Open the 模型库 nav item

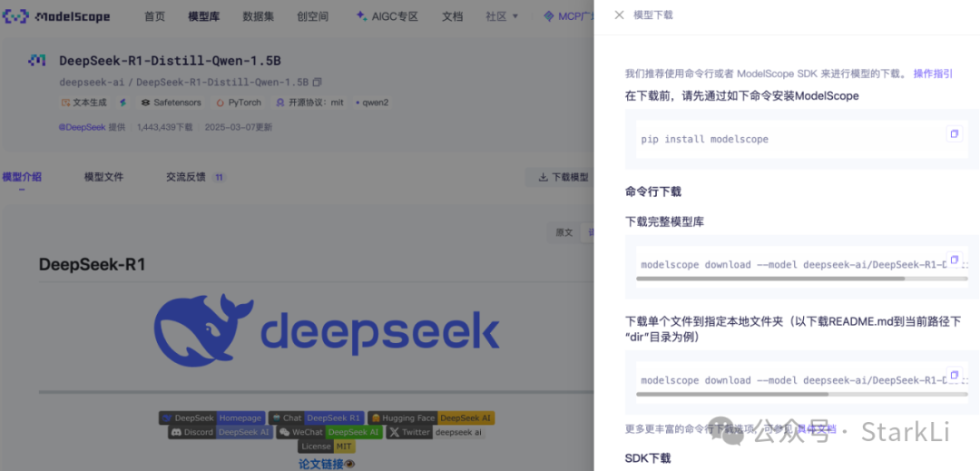coord(204,17)
